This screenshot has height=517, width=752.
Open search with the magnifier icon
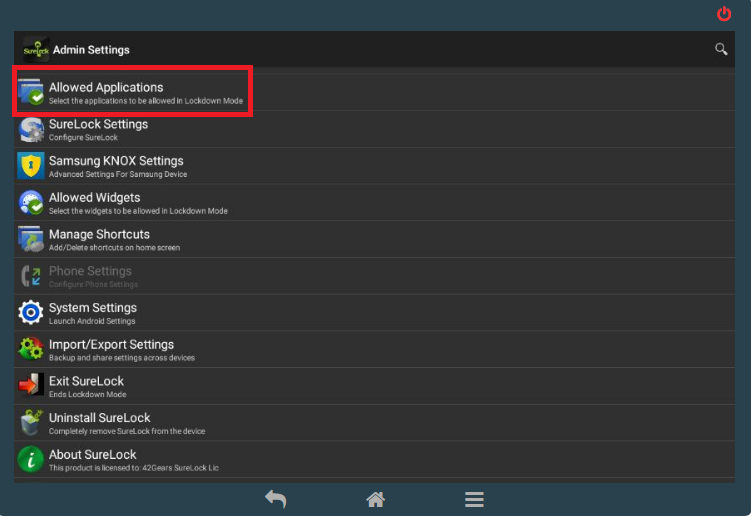(x=721, y=49)
